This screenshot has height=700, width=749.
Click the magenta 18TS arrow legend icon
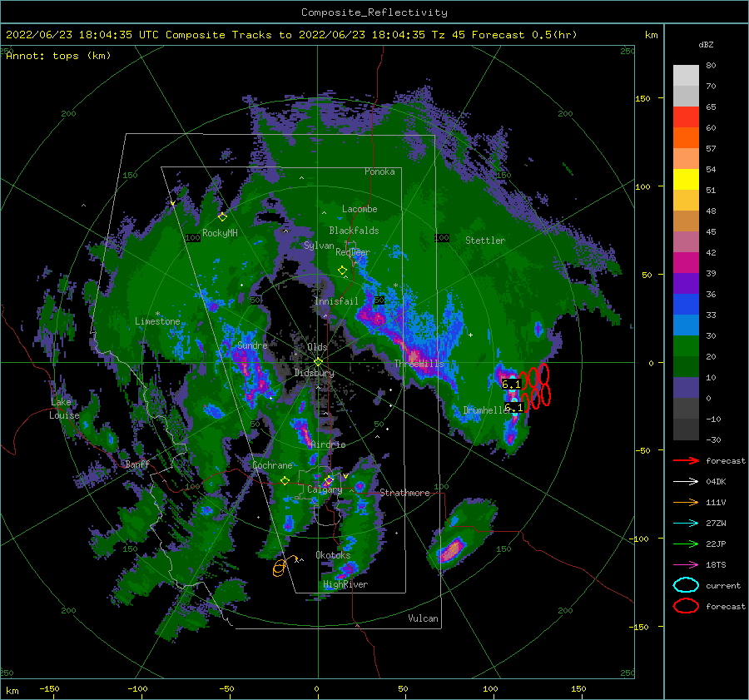point(686,565)
